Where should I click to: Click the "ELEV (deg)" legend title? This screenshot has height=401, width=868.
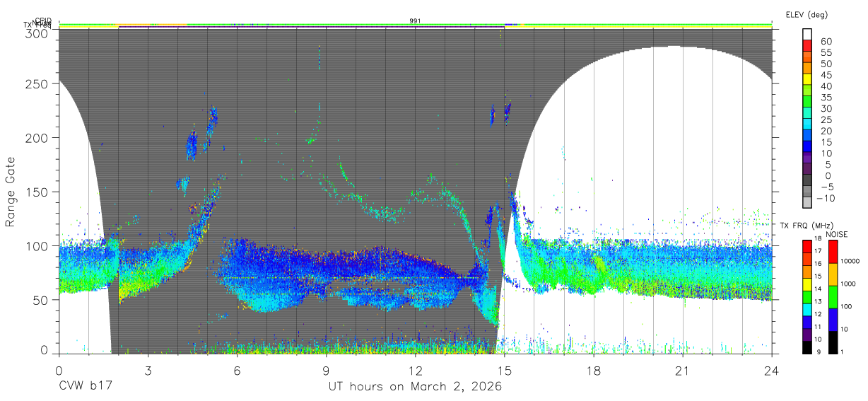pyautogui.click(x=807, y=14)
